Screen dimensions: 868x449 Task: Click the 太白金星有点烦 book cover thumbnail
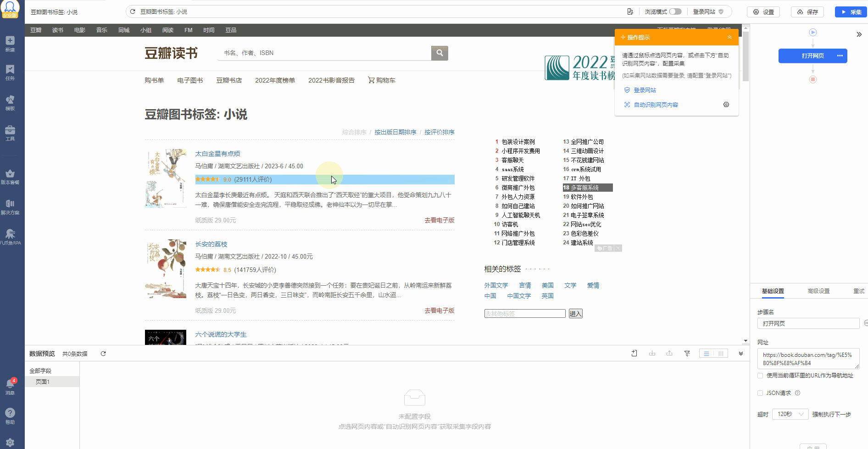[x=166, y=178]
